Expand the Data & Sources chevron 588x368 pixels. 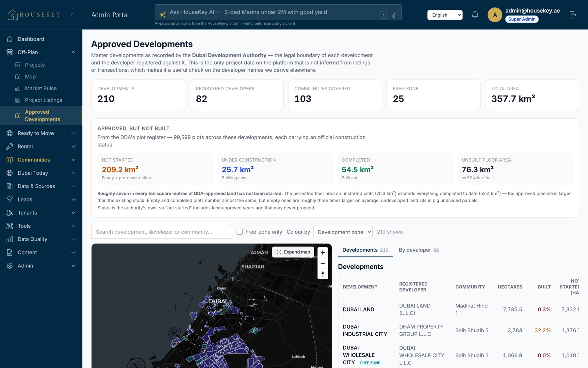point(73,186)
